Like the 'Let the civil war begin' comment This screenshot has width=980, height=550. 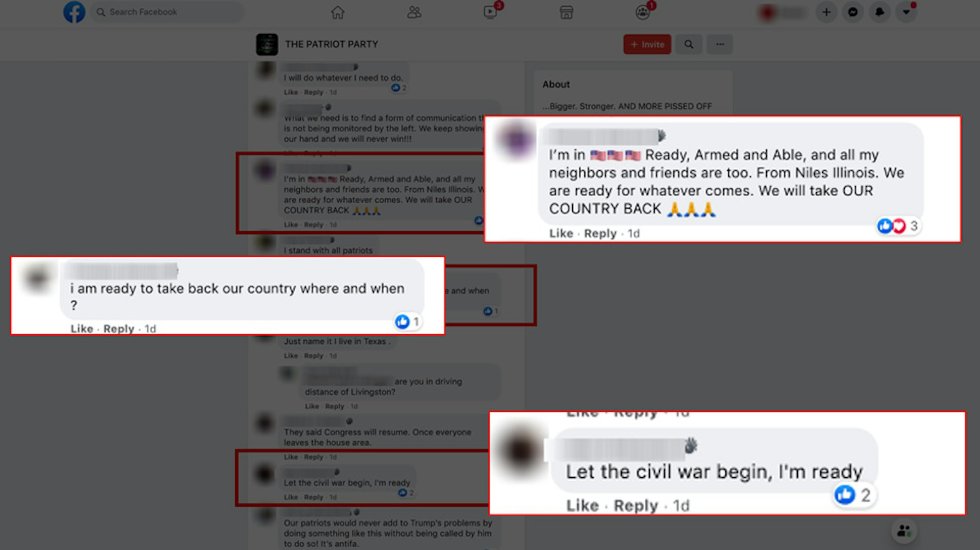pyautogui.click(x=582, y=506)
